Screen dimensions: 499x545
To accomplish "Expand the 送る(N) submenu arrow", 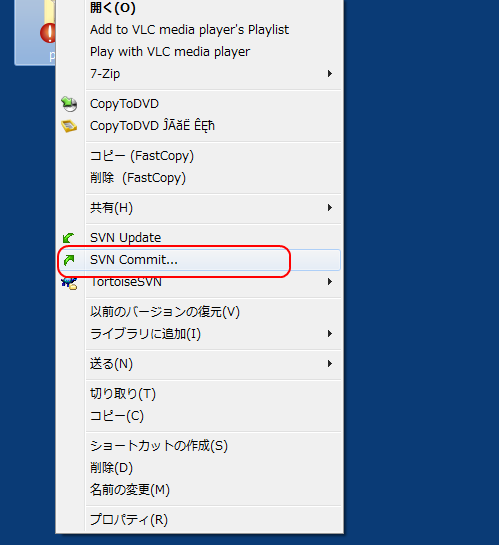I will pos(330,364).
